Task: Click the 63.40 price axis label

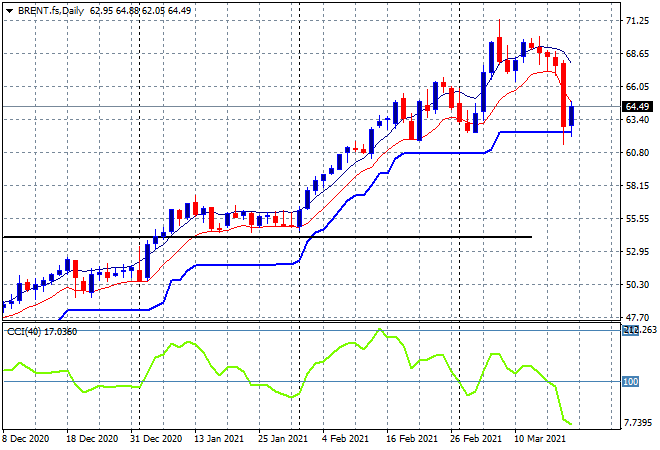Action: click(x=637, y=120)
